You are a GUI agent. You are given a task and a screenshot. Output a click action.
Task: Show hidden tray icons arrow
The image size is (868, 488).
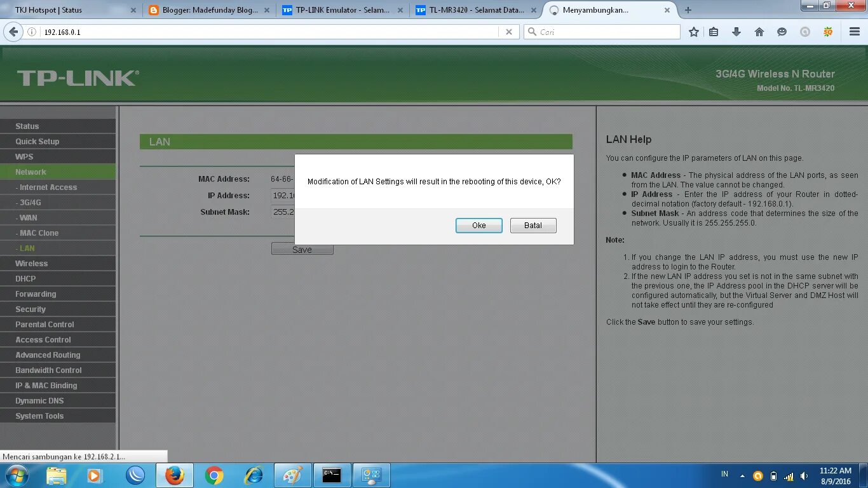pyautogui.click(x=742, y=475)
